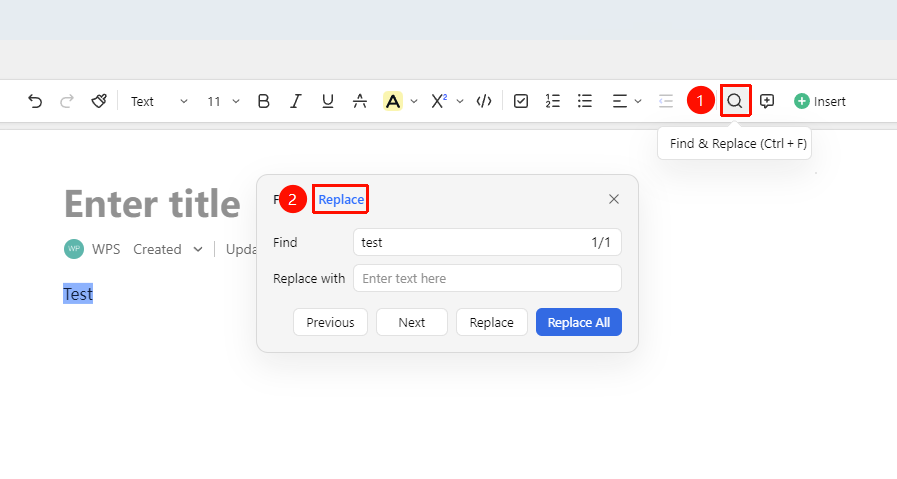Viewport: 897px width, 479px height.
Task: Go to the Next match
Action: click(412, 322)
